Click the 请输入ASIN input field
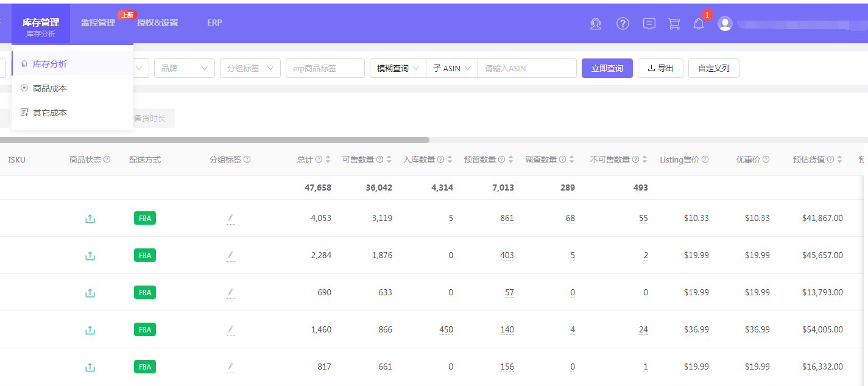 526,68
